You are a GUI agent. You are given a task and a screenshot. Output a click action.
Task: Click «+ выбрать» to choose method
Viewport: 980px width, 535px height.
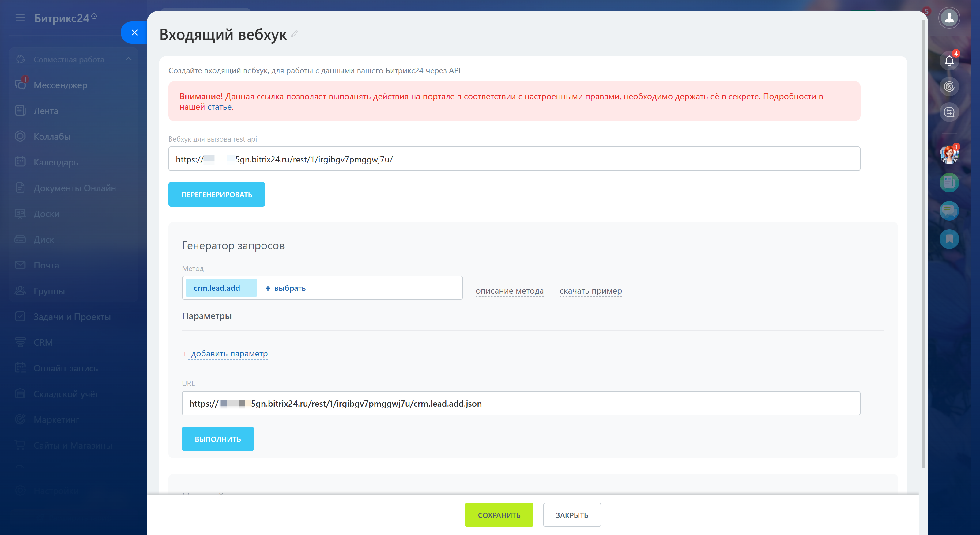pyautogui.click(x=285, y=288)
